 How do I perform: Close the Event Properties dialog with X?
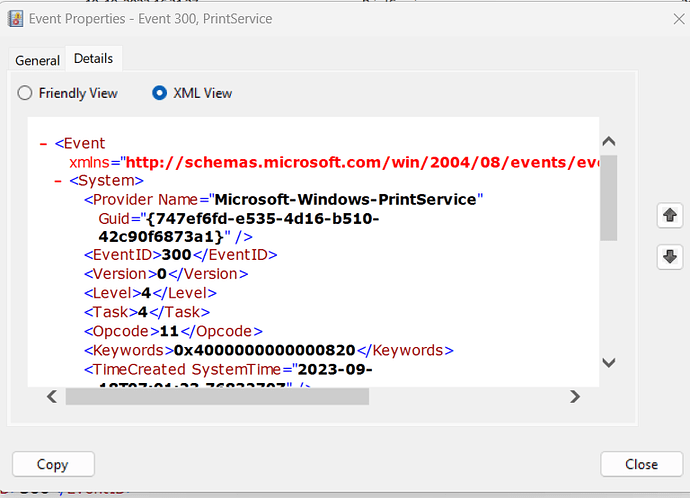pos(679,19)
